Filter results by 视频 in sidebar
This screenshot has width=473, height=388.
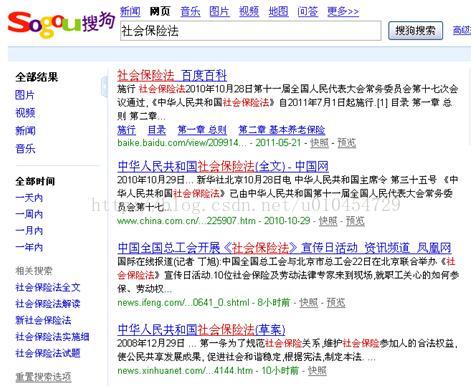point(25,113)
